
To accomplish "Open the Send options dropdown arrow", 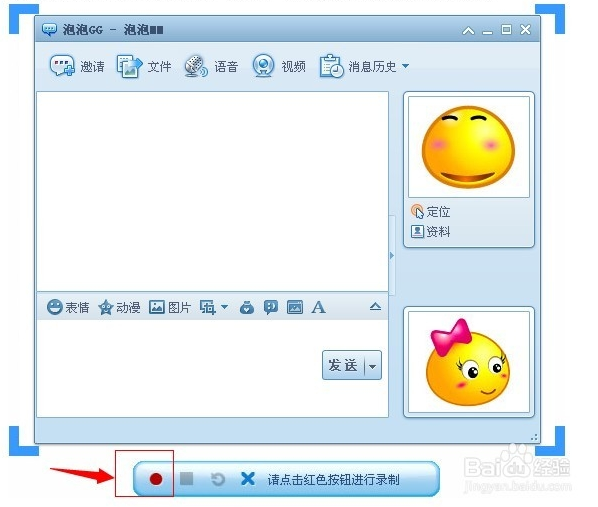I will (x=373, y=366).
